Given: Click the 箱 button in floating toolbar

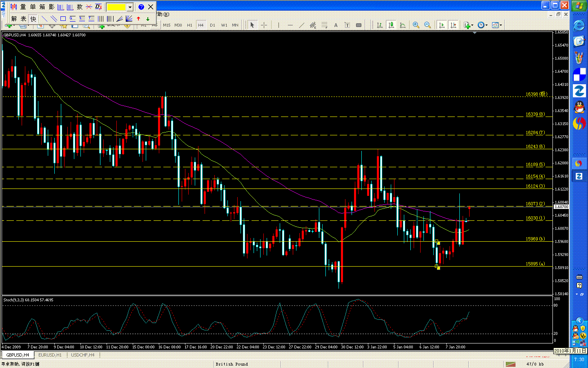Looking at the screenshot, I should [42, 7].
